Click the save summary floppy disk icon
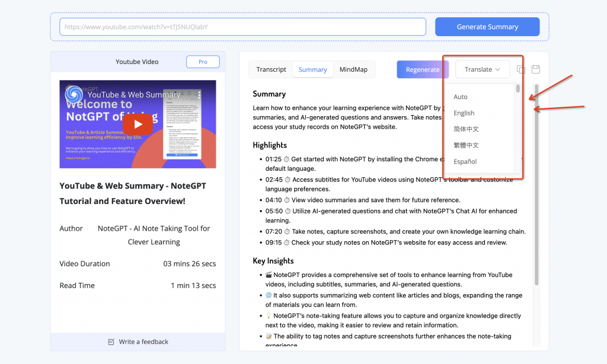Image resolution: width=607 pixels, height=364 pixels. click(x=536, y=69)
